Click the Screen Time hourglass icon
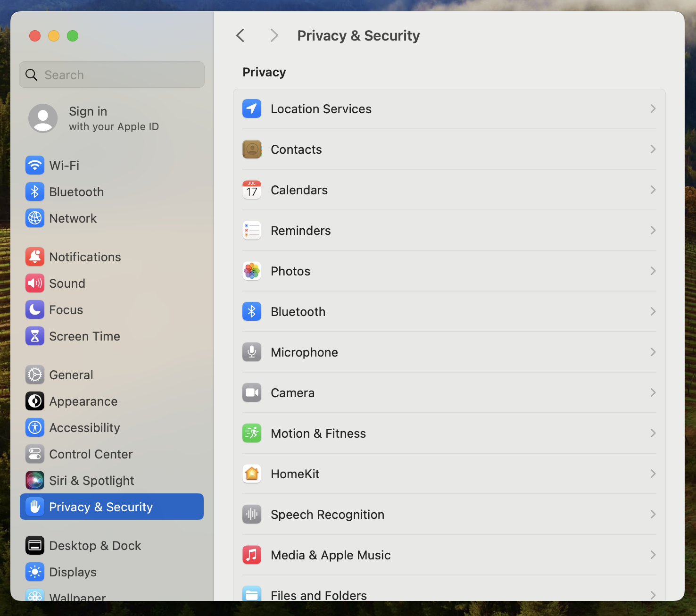The image size is (696, 616). pos(35,336)
